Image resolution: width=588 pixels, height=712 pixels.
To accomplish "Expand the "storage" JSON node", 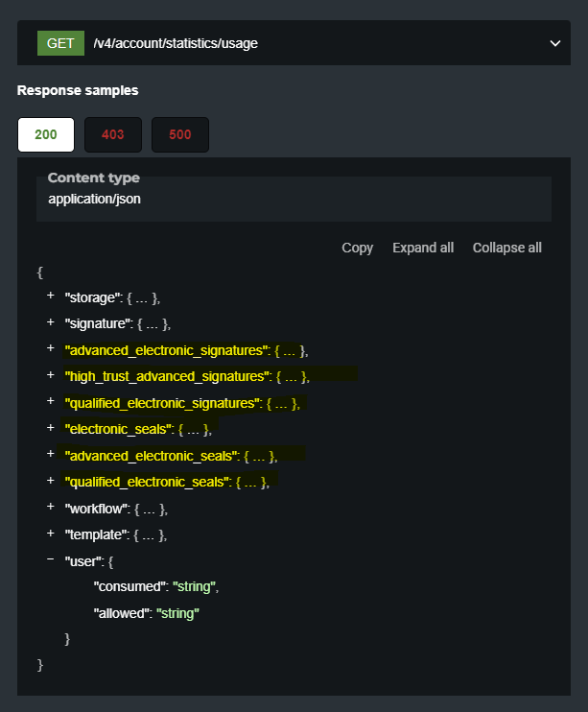I will (50, 297).
